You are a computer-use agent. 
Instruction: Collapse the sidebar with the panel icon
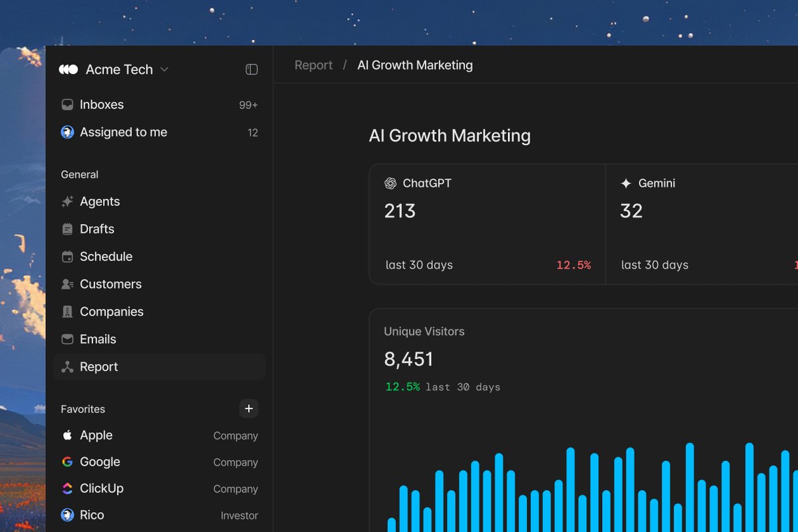(251, 69)
